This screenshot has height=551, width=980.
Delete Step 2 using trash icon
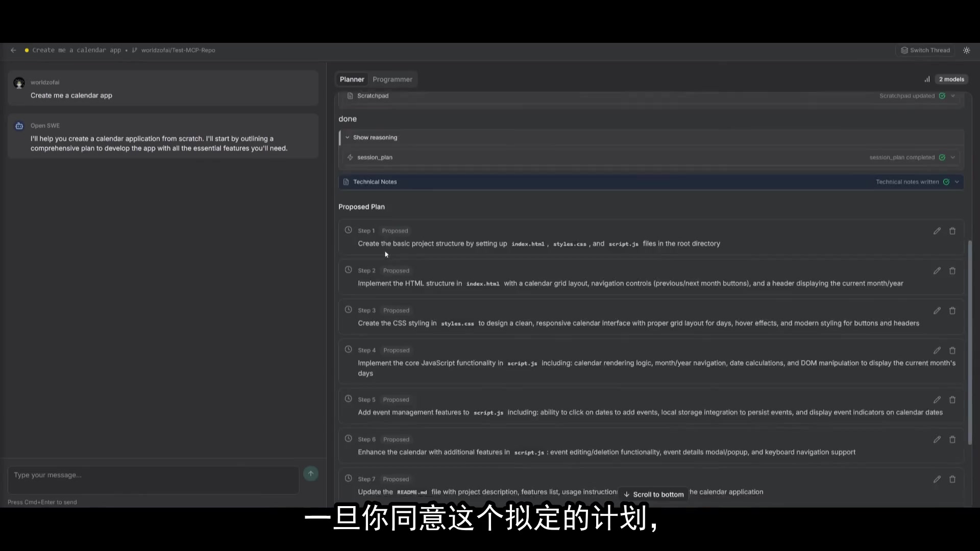point(952,271)
